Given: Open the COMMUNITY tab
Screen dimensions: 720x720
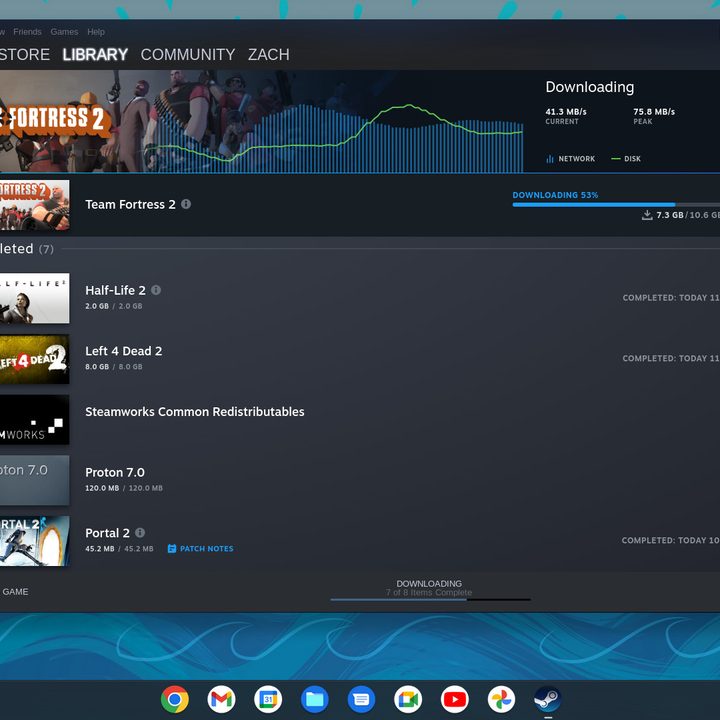Looking at the screenshot, I should pos(188,55).
